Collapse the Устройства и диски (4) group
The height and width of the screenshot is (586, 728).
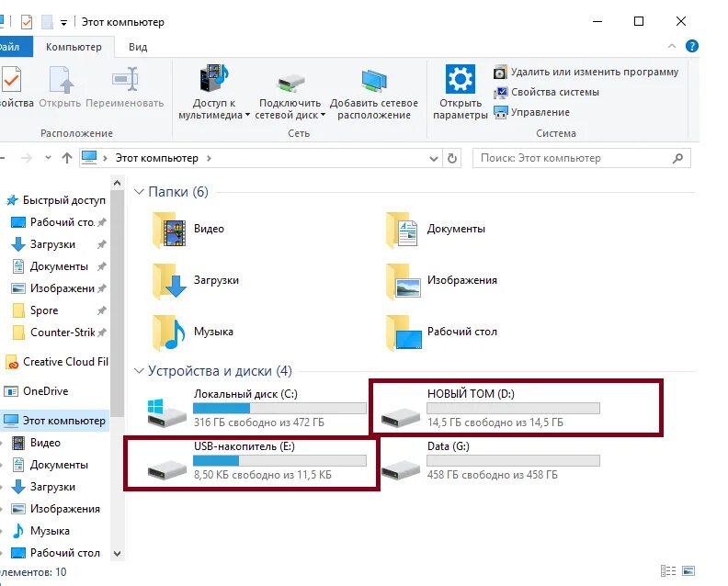coord(139,371)
